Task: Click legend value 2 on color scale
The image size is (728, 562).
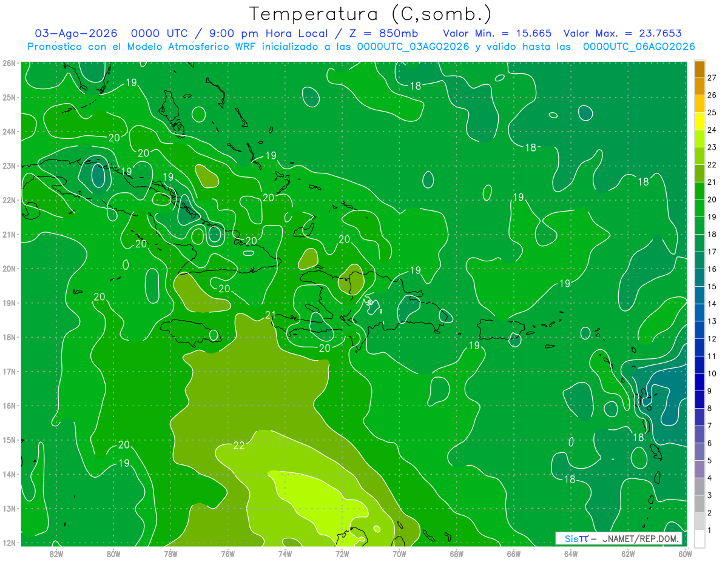Action: (x=710, y=513)
